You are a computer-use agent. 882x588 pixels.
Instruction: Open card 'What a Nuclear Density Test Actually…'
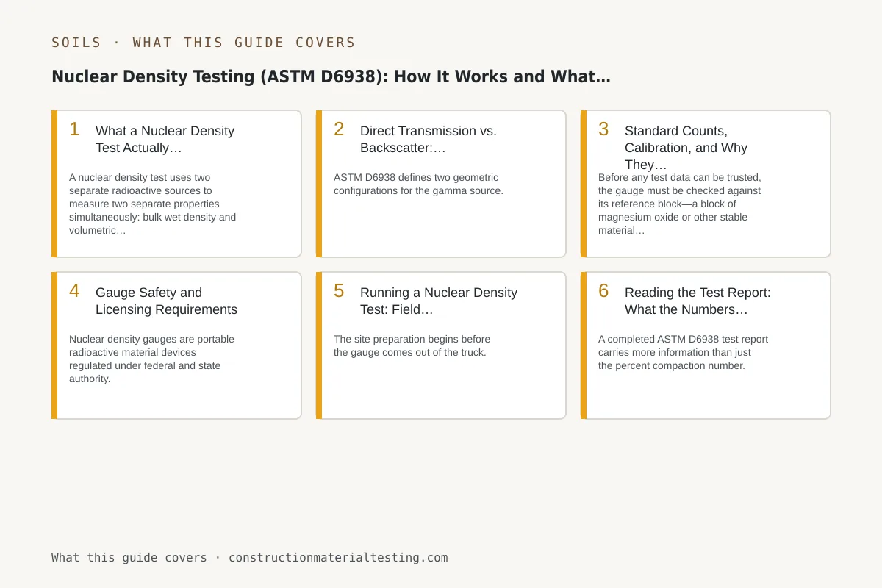tap(176, 184)
